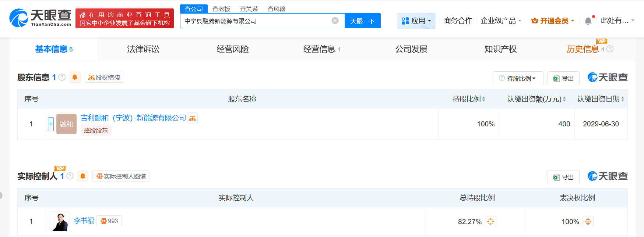The width and height of the screenshot is (644, 237).
Task: Click the path icon beside 82.27%
Action: click(x=490, y=222)
